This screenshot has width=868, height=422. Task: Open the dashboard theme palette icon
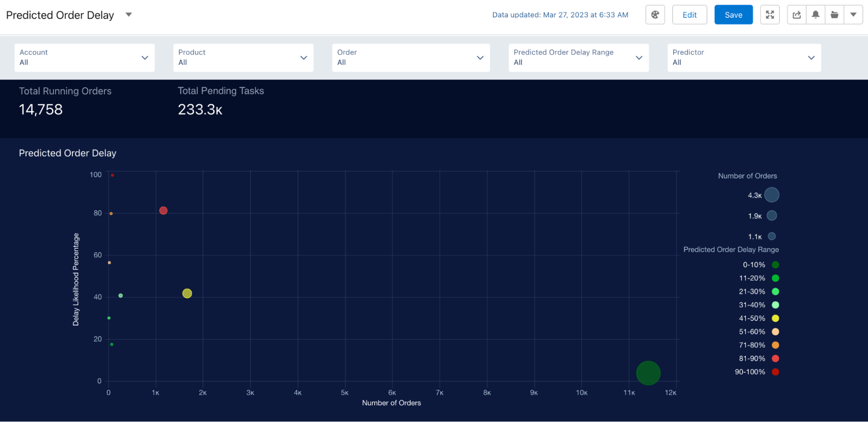click(655, 14)
